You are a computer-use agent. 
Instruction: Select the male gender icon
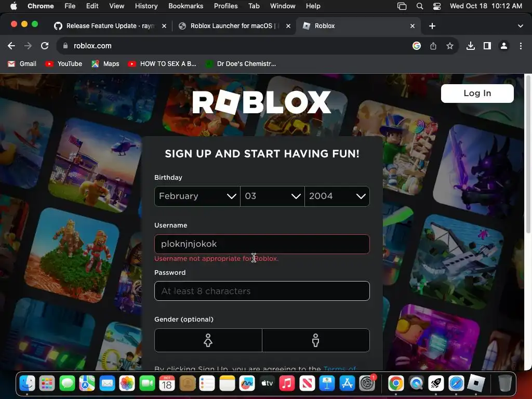315,340
